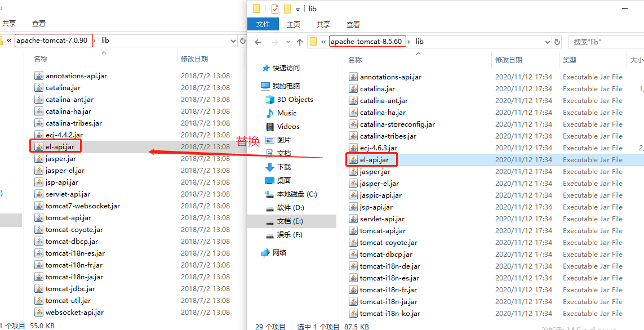
Task: Sort by 修改日期 column in right window
Action: (x=509, y=60)
